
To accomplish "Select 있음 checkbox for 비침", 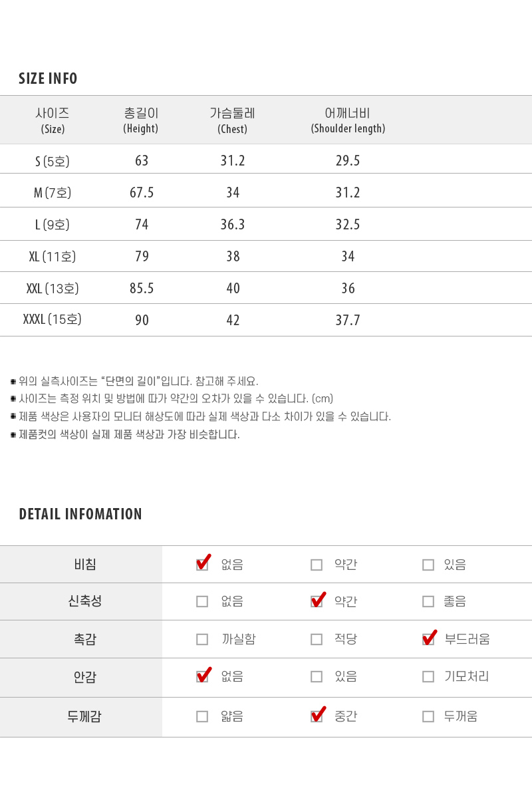I will coord(428,565).
